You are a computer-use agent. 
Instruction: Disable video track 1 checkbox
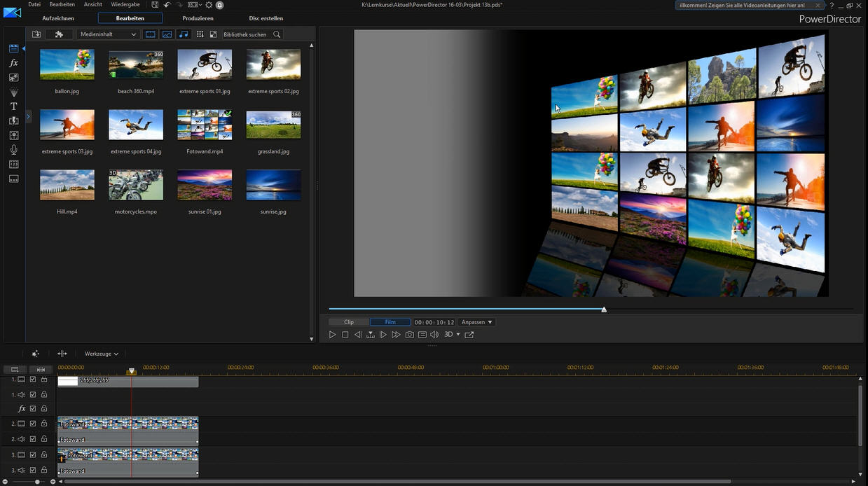[33, 380]
